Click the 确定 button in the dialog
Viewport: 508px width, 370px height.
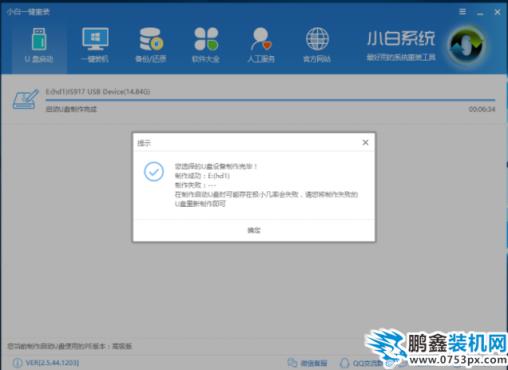(x=254, y=230)
